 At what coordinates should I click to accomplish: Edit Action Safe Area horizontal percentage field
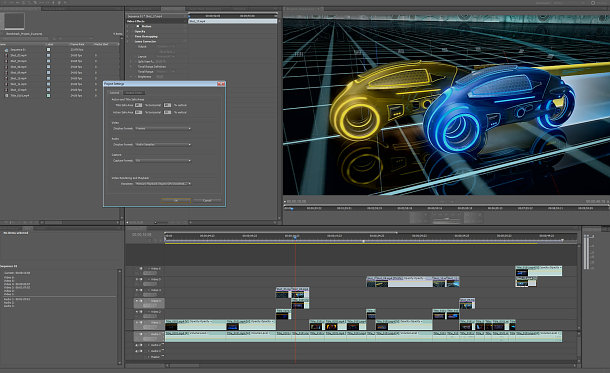click(x=138, y=112)
